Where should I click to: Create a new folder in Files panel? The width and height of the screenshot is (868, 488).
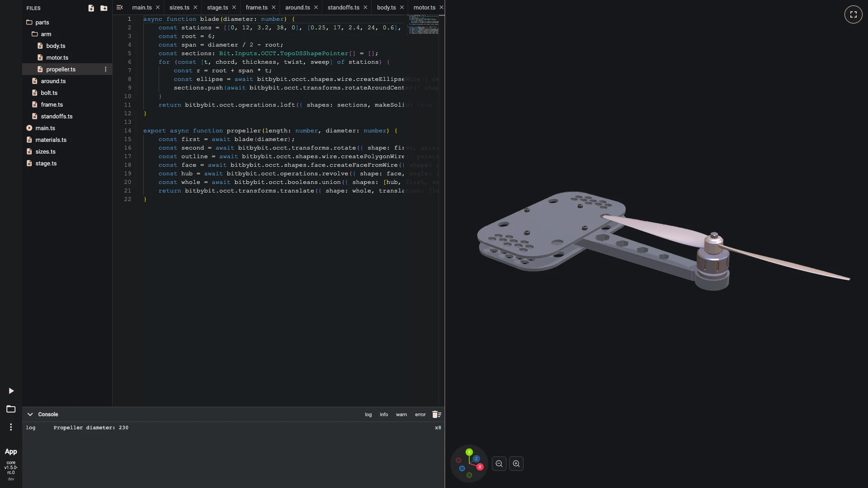(104, 8)
